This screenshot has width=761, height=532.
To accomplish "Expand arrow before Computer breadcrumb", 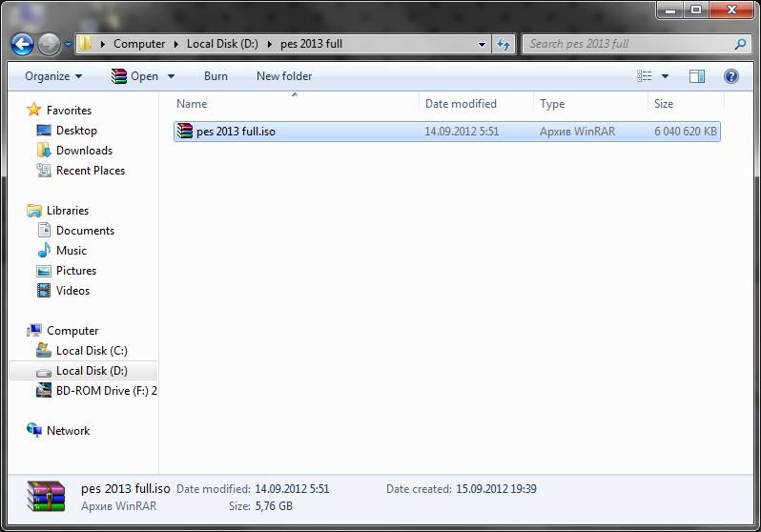I will point(103,44).
